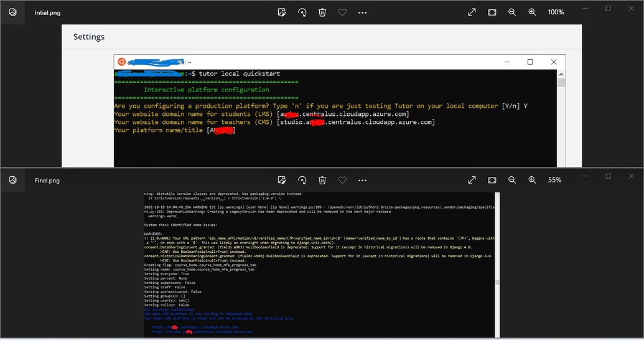This screenshot has width=644, height=340.
Task: Click Fit to window icon in Final.png window
Action: pos(492,180)
